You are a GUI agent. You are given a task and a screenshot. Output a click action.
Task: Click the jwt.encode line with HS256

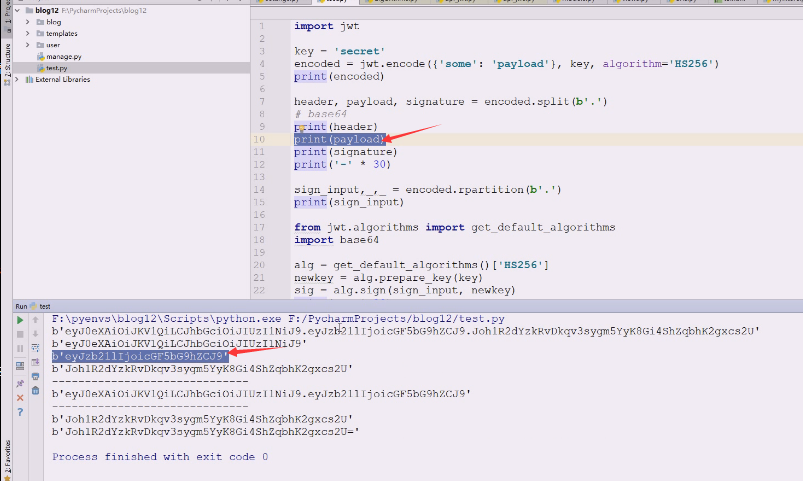click(x=506, y=64)
